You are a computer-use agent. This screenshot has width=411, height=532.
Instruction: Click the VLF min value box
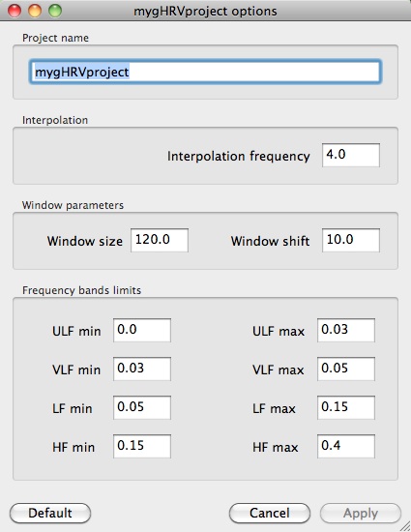click(x=142, y=369)
